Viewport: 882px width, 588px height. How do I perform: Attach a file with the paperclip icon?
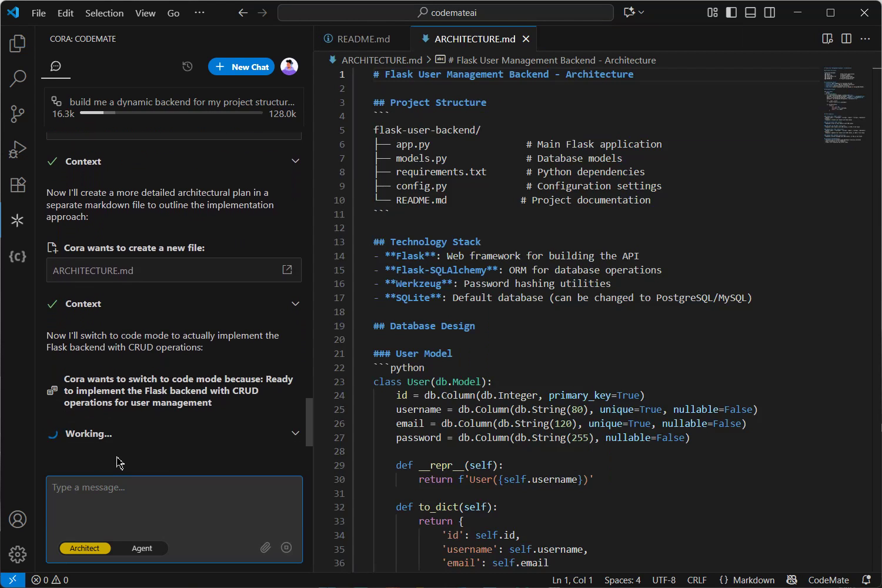(266, 547)
